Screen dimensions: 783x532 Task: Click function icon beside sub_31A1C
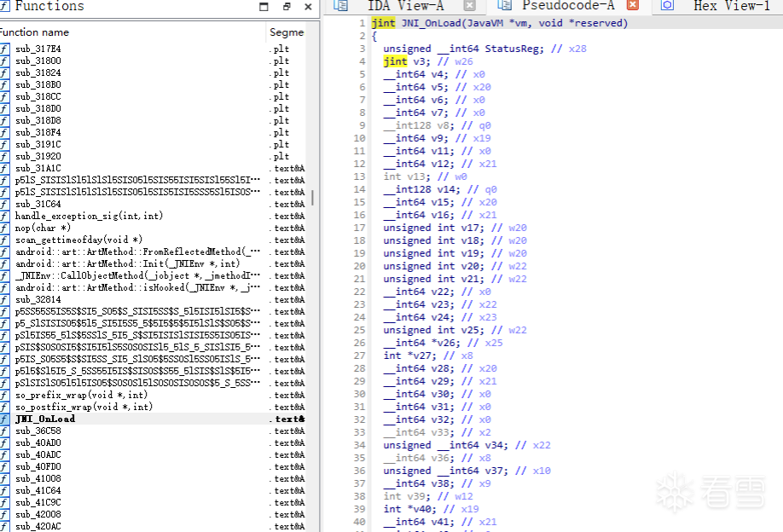[4, 168]
